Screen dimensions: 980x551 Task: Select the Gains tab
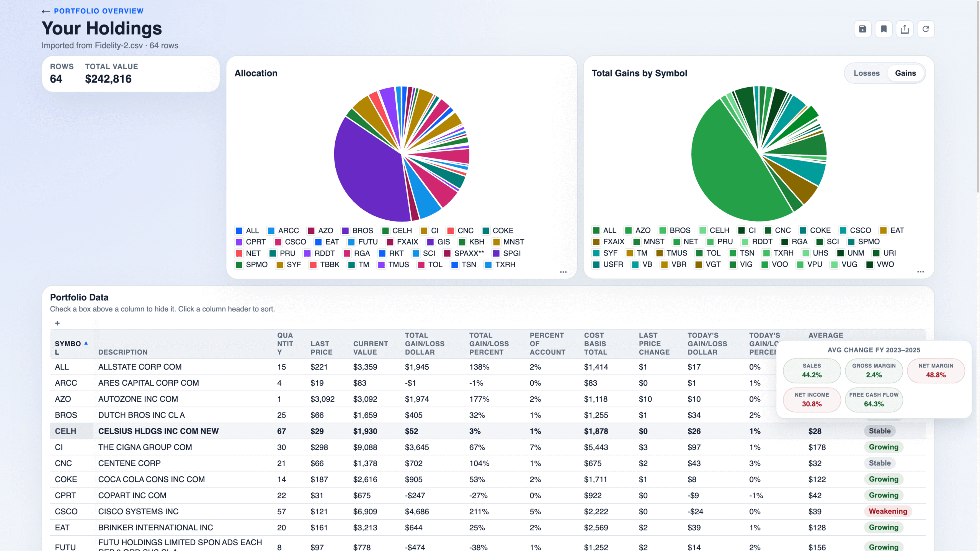[905, 73]
